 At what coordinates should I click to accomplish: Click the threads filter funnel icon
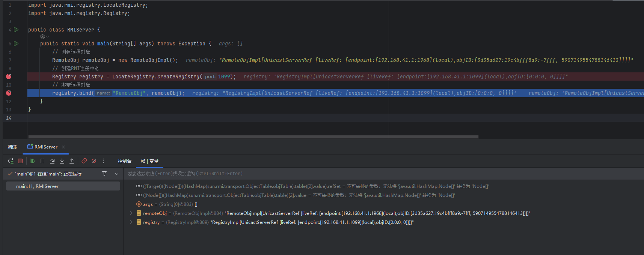point(104,174)
